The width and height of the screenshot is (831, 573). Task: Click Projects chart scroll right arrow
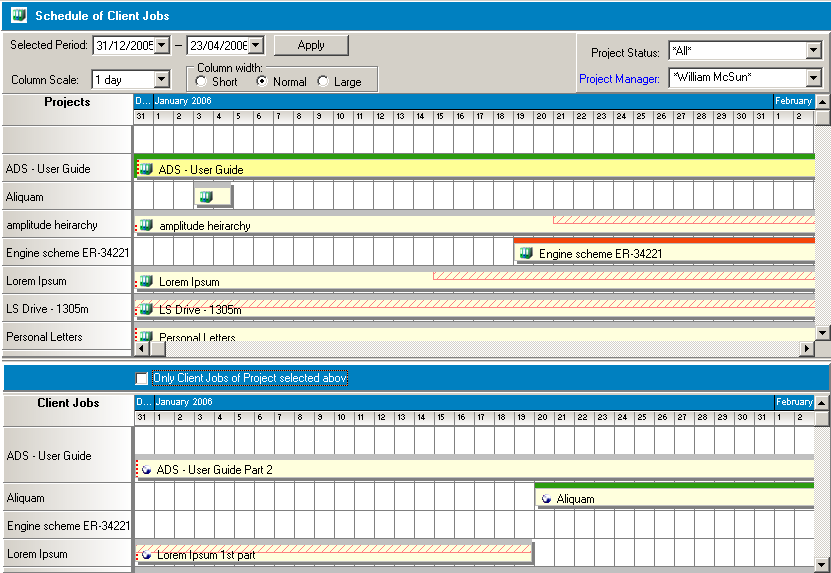point(807,348)
